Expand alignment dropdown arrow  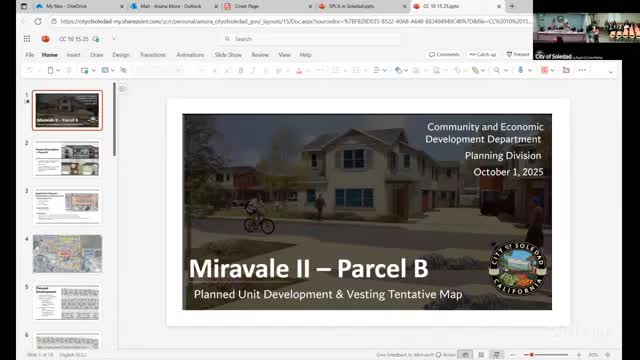pyautogui.click(x=384, y=70)
